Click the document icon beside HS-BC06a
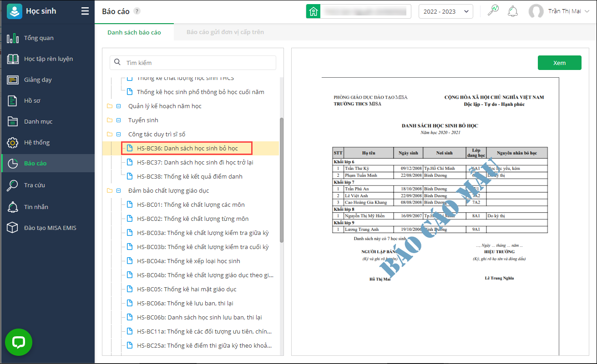This screenshot has width=597, height=364. (x=130, y=303)
